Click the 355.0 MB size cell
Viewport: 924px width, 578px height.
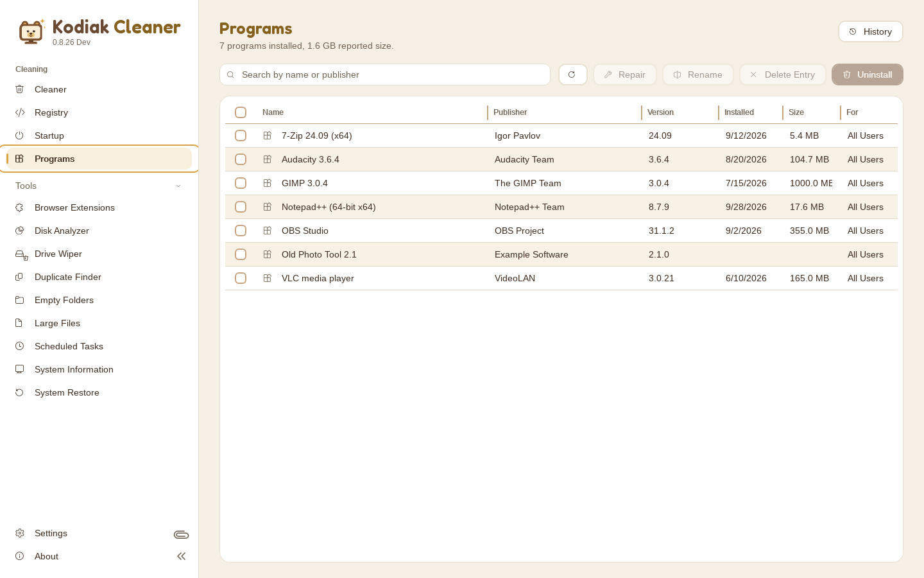point(809,231)
